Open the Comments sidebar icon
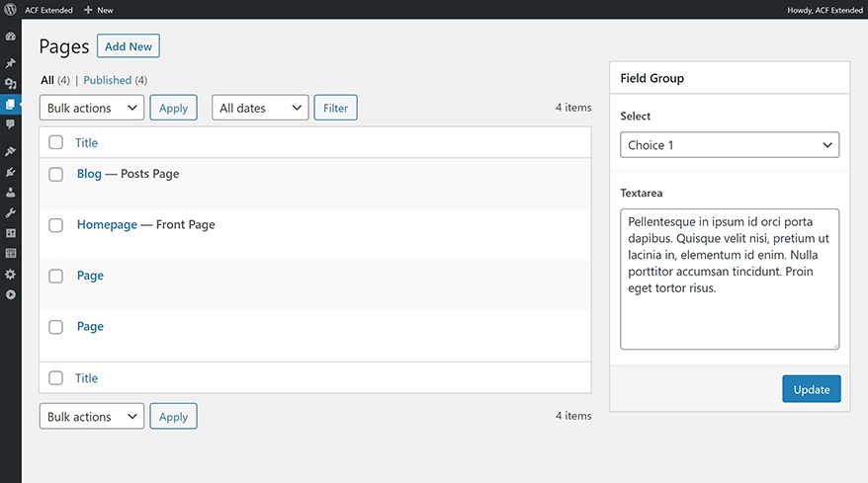The image size is (868, 483). [x=11, y=124]
